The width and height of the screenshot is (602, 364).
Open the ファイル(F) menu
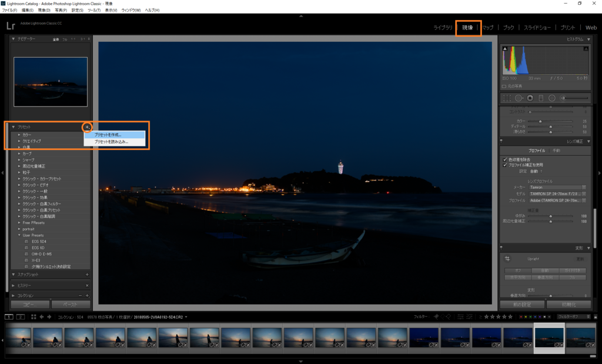coord(9,11)
